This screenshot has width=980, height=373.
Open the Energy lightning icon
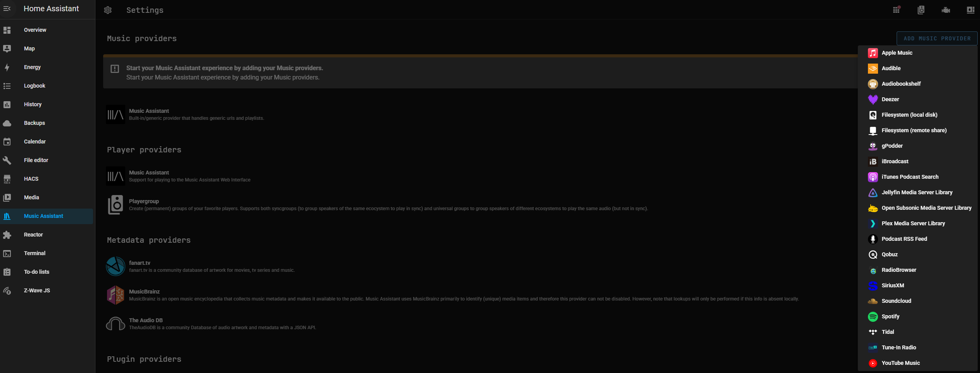click(x=7, y=67)
